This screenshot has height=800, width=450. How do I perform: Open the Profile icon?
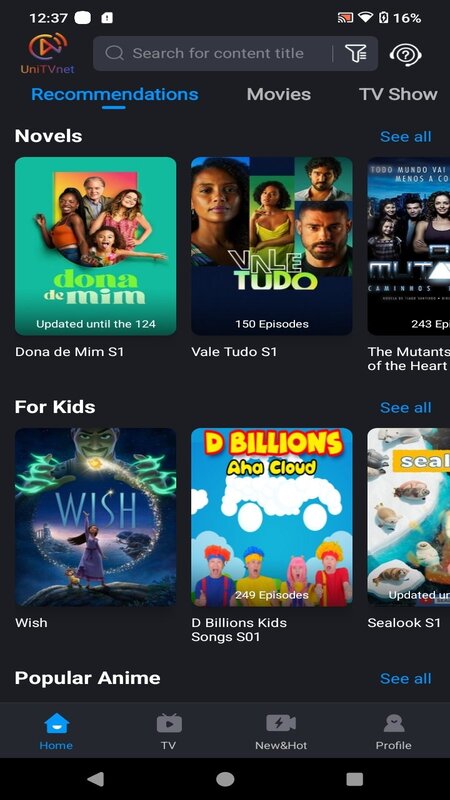point(393,723)
